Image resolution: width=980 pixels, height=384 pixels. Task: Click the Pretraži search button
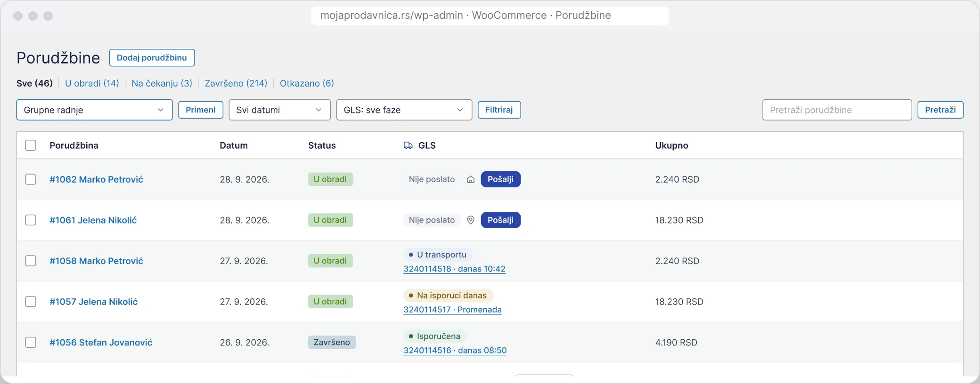coord(940,110)
